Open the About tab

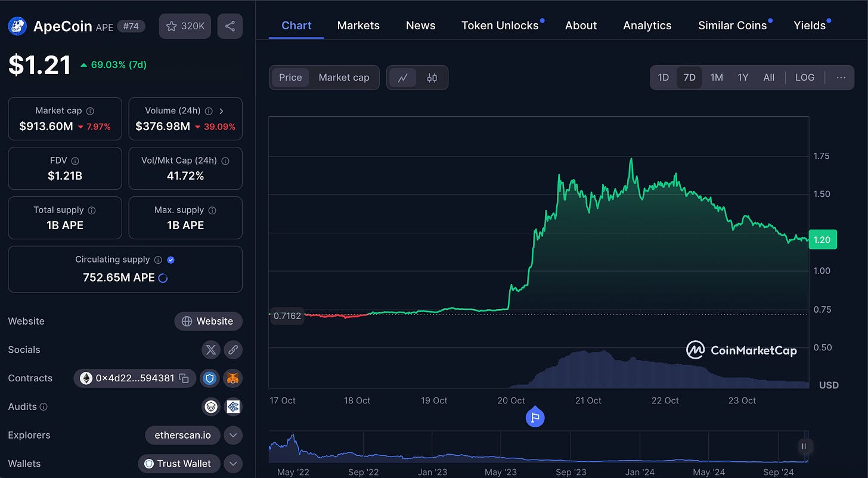(x=581, y=26)
